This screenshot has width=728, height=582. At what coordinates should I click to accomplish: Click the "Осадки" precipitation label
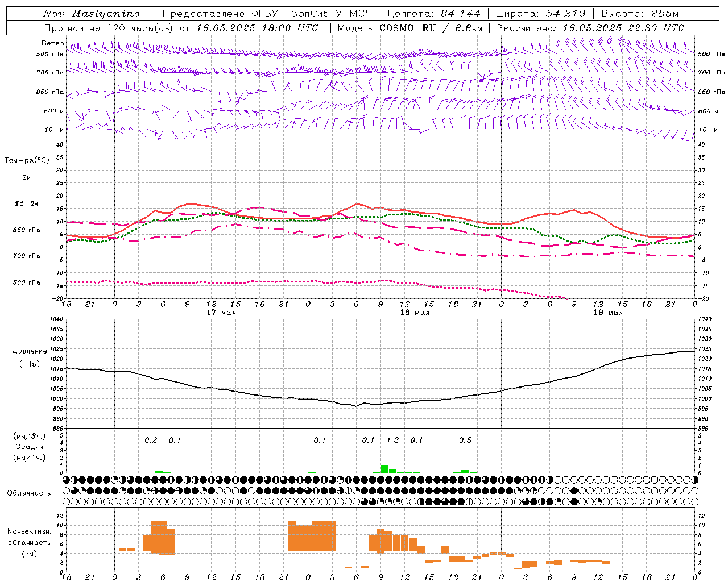(29, 447)
